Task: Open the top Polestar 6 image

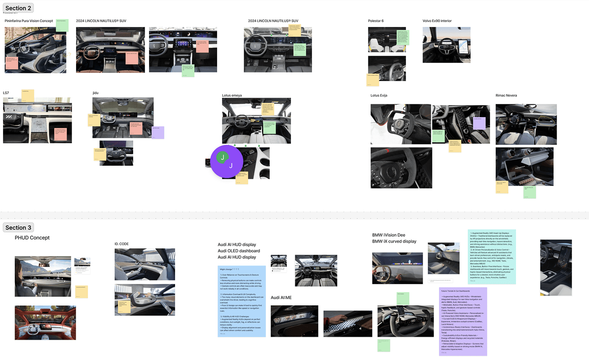Action: 387,40
